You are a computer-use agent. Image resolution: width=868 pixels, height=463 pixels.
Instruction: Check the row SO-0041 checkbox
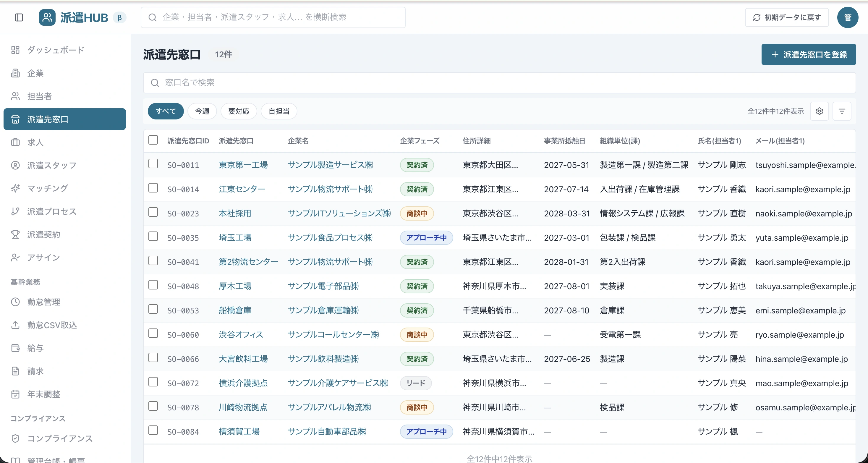coord(153,261)
